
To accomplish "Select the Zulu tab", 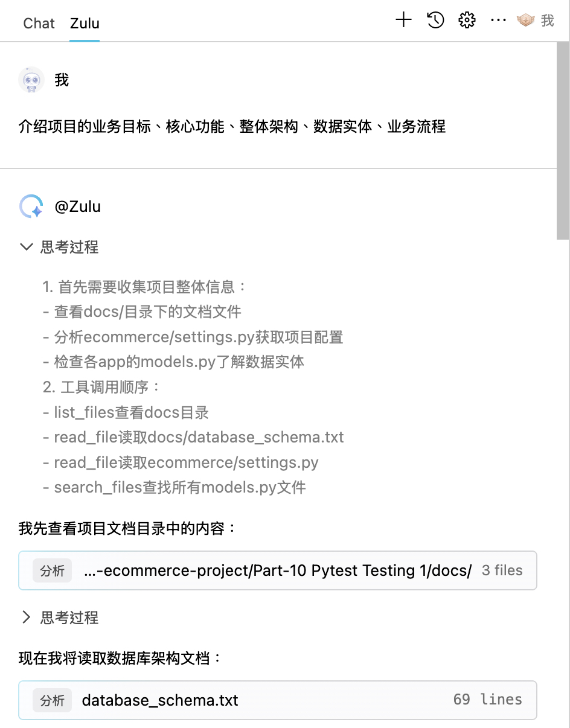I will click(x=85, y=24).
